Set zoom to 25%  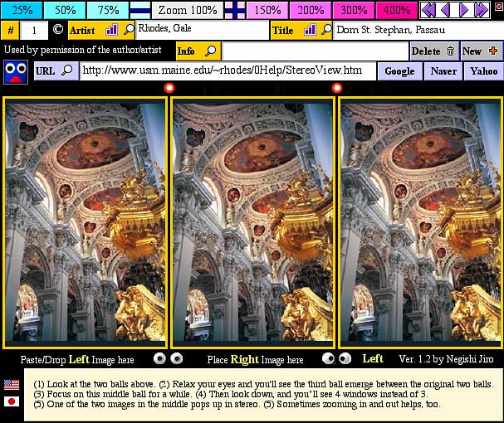(x=22, y=10)
